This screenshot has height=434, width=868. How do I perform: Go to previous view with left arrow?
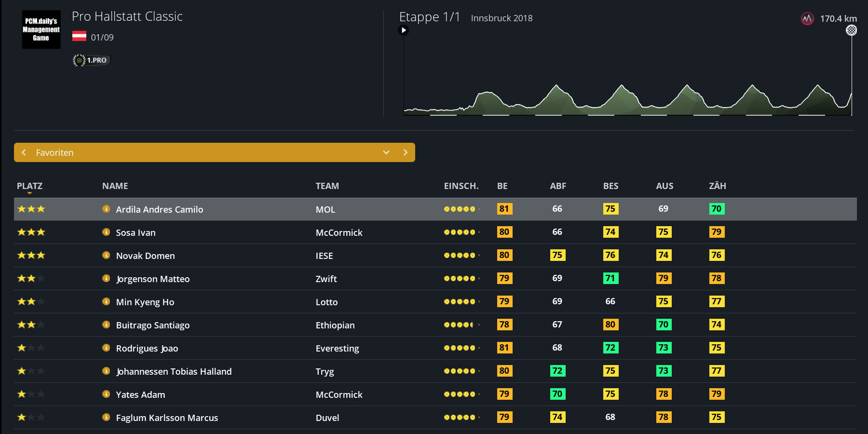24,152
